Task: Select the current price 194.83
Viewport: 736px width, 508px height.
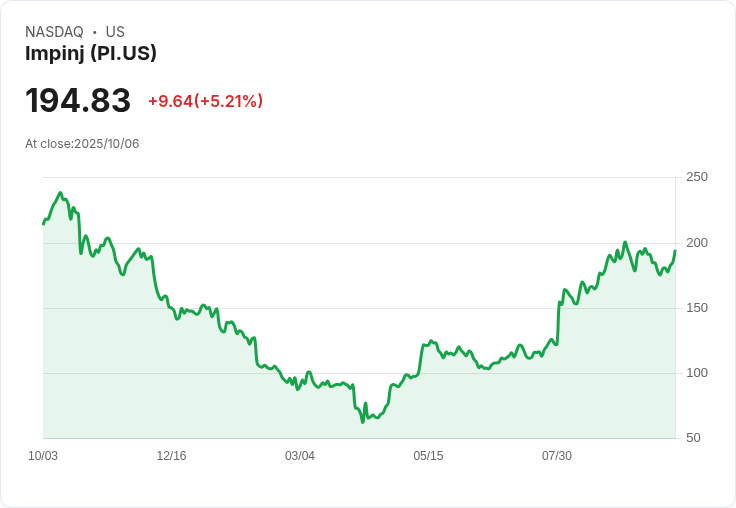Action: (x=78, y=101)
